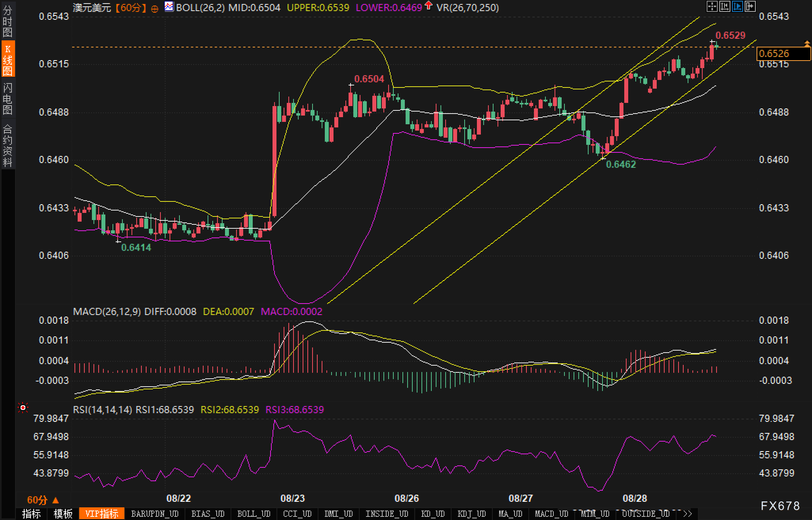The image size is (812, 520).
Task: Click the red up arrow after LOWER value
Action: 428,6
